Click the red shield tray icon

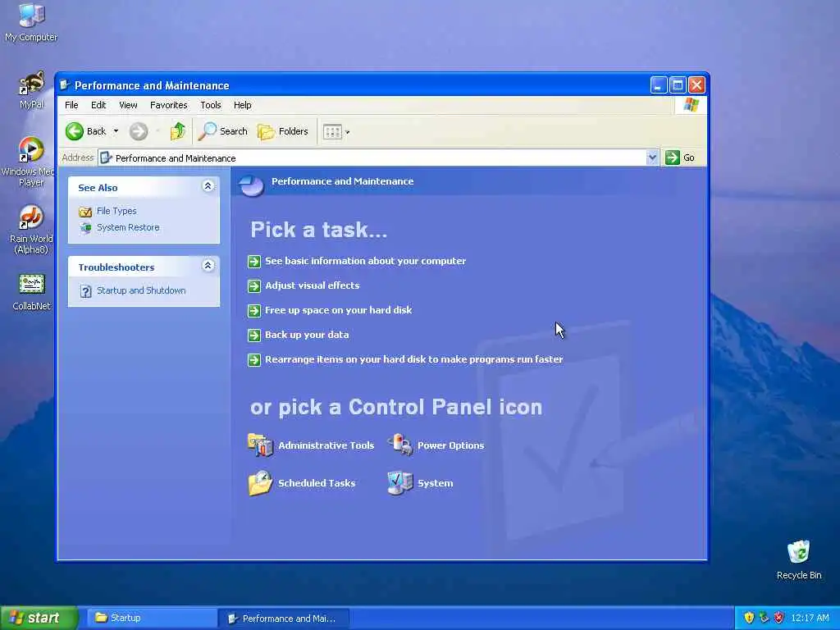tap(778, 618)
